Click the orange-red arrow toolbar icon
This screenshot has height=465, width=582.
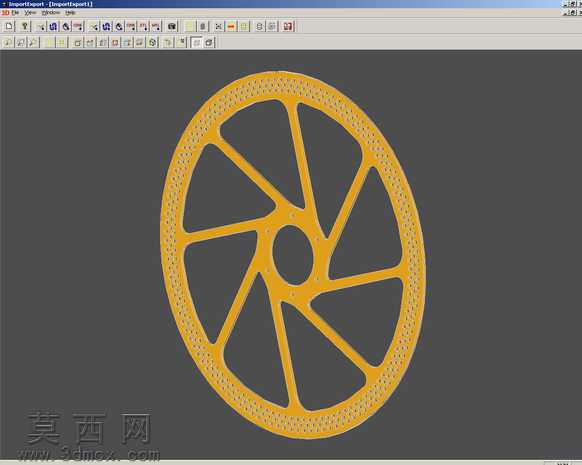coord(231,26)
